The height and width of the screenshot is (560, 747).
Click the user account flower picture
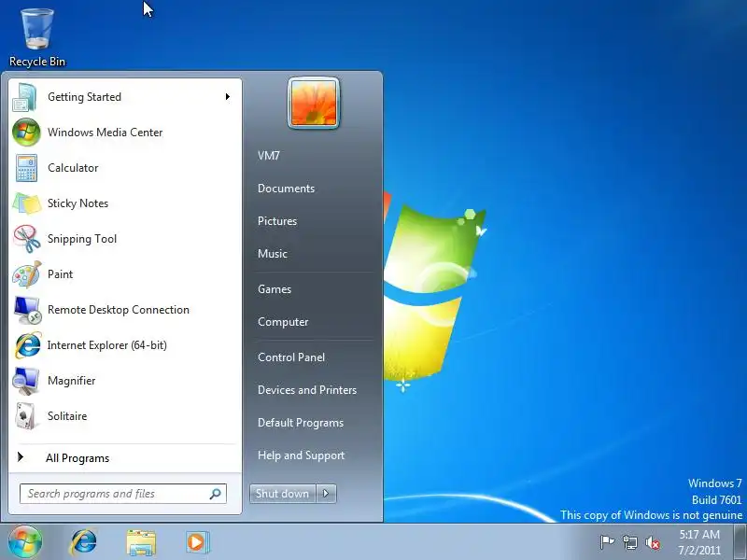314,103
